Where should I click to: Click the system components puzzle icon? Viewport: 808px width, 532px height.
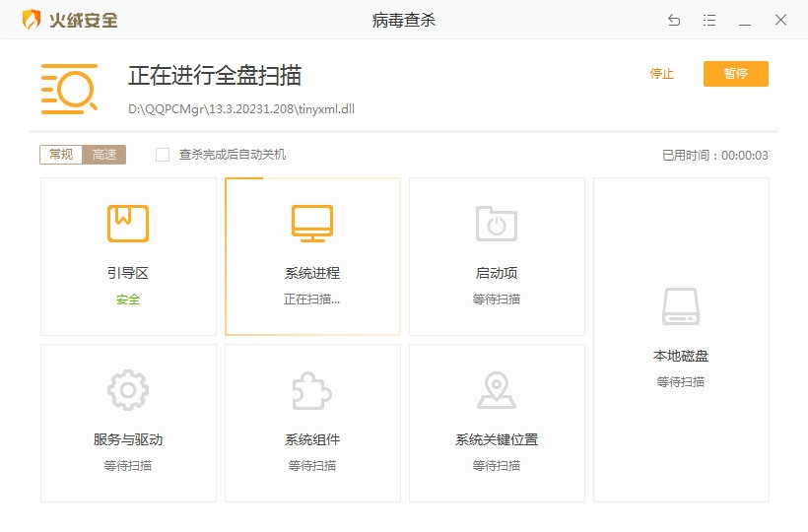(x=312, y=391)
